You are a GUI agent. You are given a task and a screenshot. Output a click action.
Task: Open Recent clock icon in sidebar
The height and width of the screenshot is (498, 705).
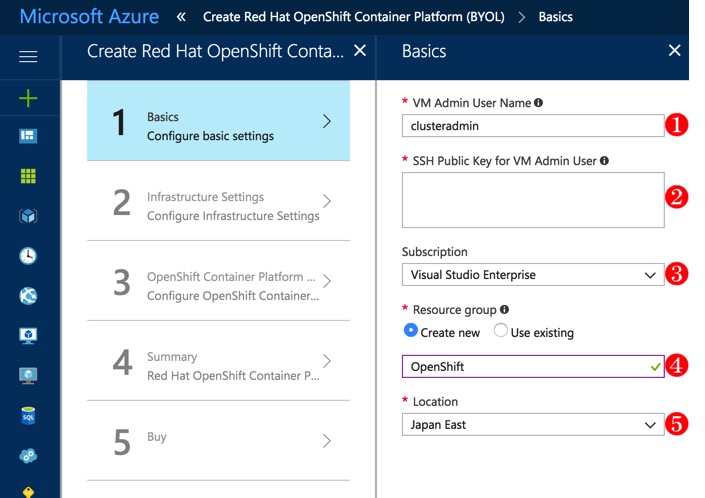point(28,256)
